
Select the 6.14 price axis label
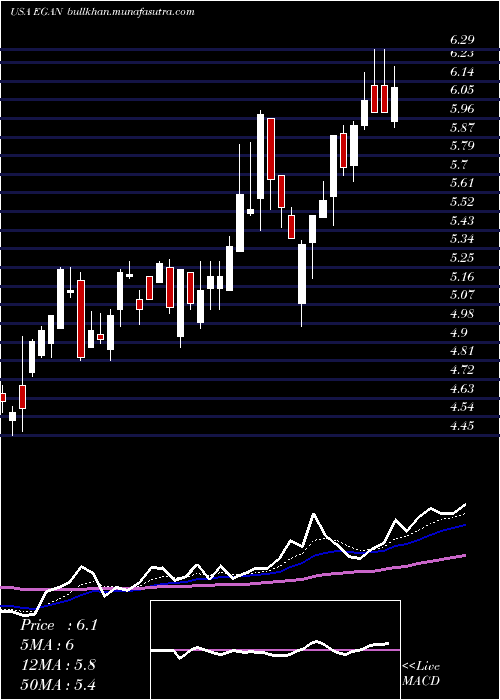point(462,72)
